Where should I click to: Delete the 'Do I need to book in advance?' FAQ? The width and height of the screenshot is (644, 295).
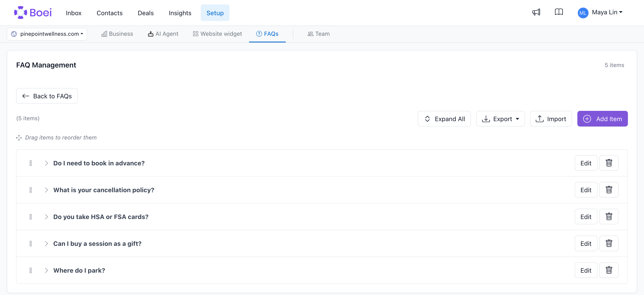609,163
